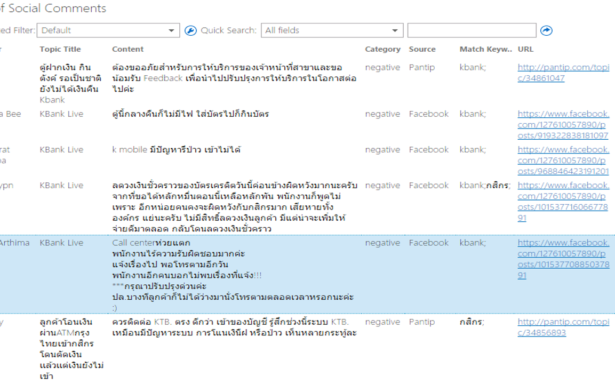Open Facebook link ending 10153771606677891
This screenshot has height=384, width=615.
coord(563,201)
